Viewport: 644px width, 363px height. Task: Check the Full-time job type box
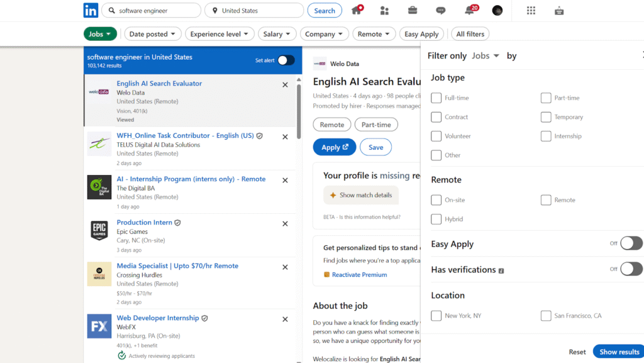(436, 98)
